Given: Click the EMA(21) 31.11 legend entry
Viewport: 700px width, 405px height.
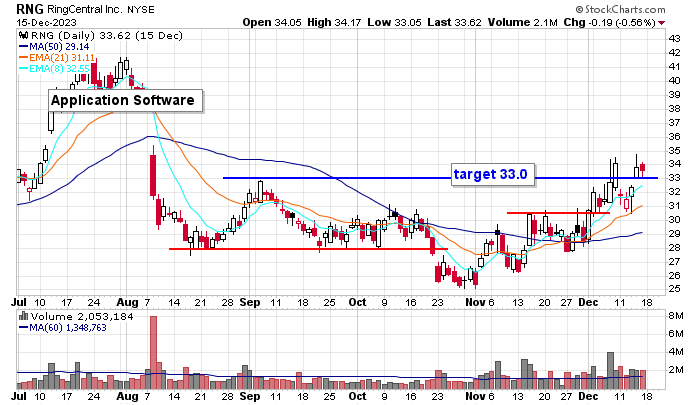Looking at the screenshot, I should 57,58.
